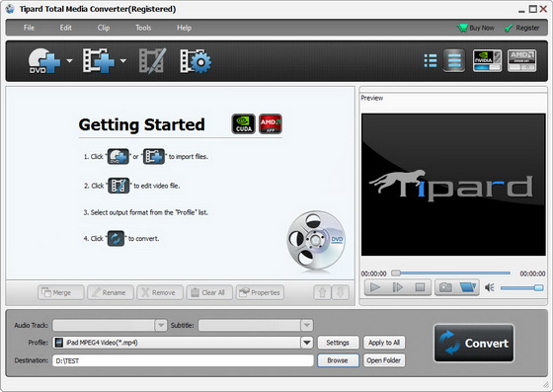Click the Destination path field

coord(183,360)
